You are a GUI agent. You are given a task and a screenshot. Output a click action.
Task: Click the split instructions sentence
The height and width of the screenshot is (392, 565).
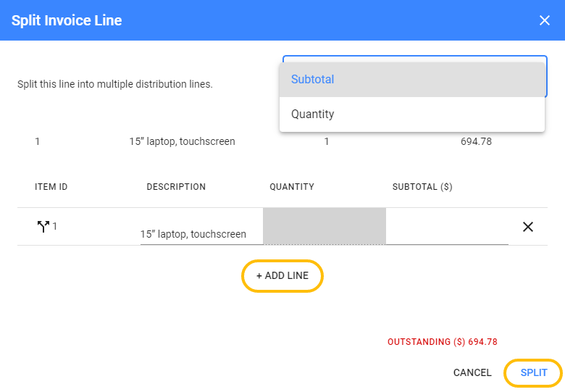(115, 84)
